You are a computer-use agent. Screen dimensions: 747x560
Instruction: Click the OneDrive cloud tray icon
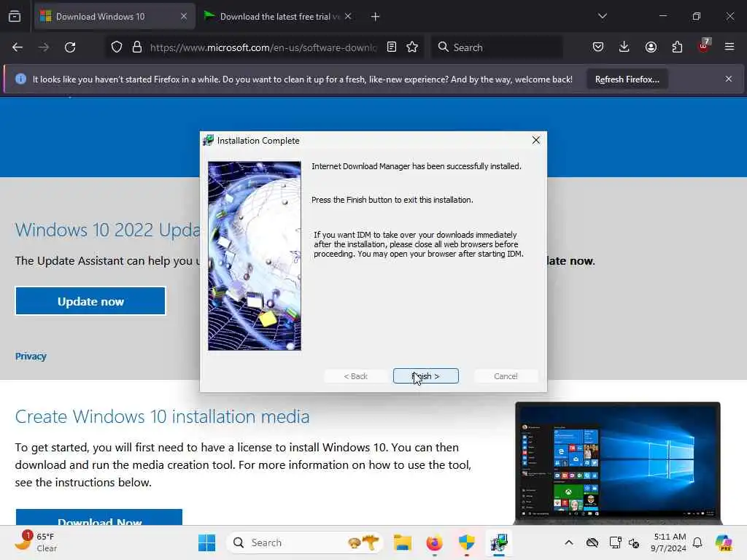coord(592,542)
